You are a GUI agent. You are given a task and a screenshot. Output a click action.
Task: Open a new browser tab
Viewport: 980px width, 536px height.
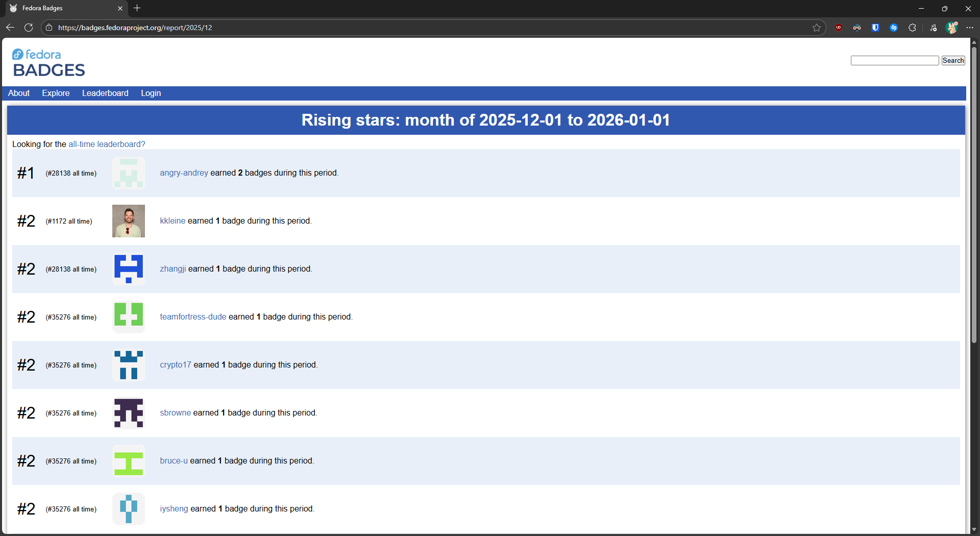(137, 8)
